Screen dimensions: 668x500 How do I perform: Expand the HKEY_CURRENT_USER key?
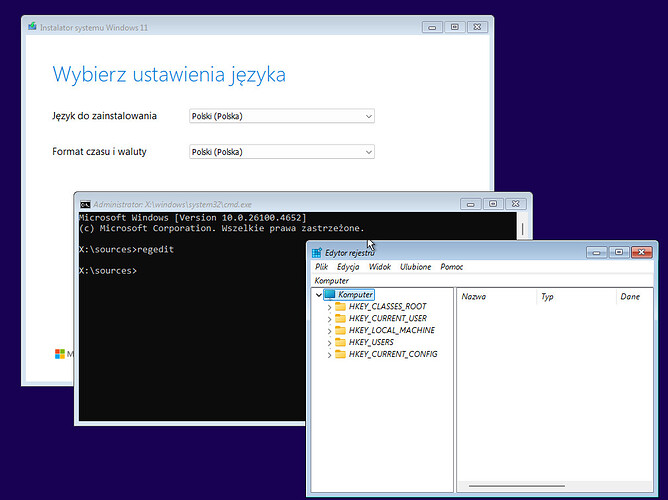point(329,319)
